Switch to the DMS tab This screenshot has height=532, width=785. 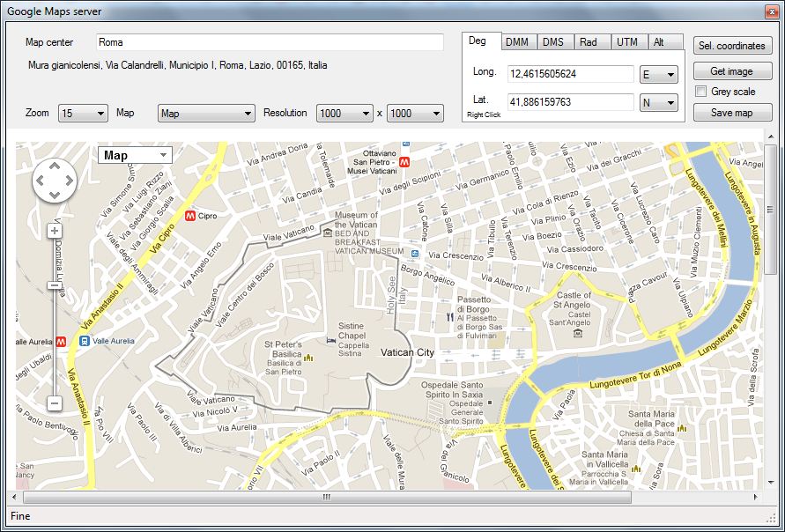[x=555, y=42]
